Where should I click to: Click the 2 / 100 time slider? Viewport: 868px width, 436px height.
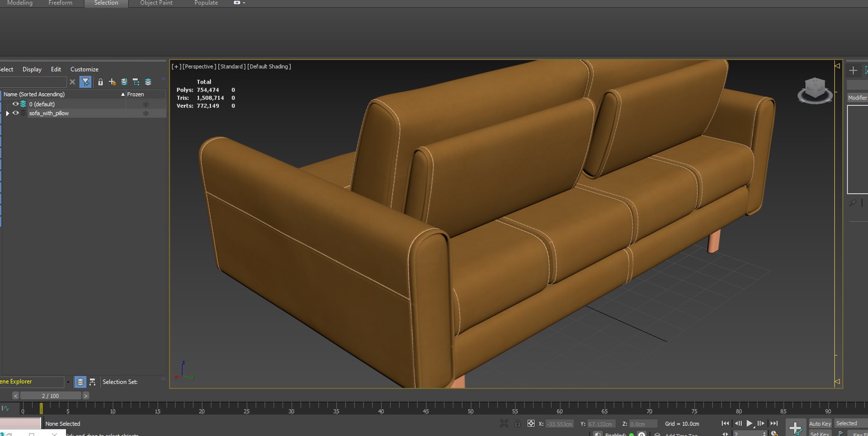tap(50, 396)
